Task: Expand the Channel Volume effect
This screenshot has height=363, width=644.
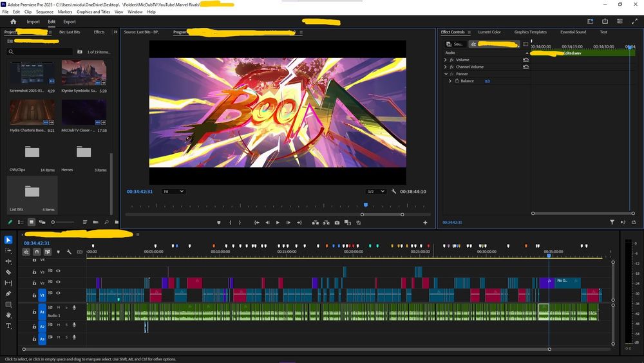Action: (445, 67)
